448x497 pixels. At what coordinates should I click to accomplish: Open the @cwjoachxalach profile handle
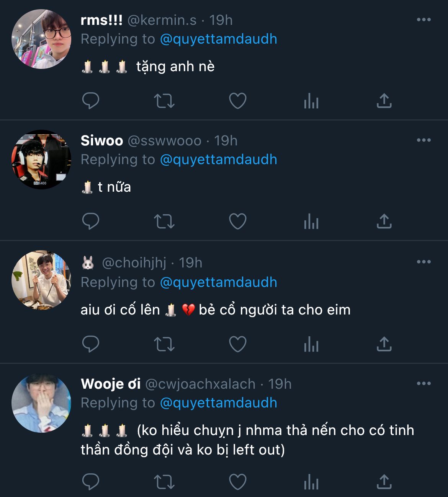(x=200, y=384)
